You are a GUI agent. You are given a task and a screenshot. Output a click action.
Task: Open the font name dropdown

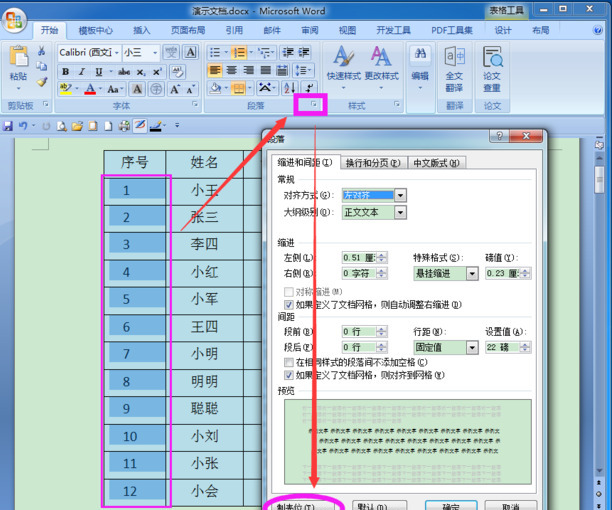pos(117,53)
